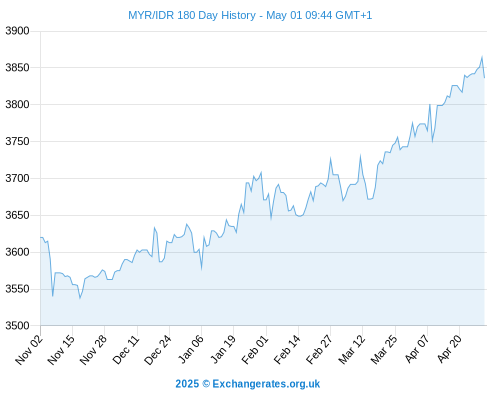Click the 3700 y-axis label
The image size is (495, 400).
click(17, 178)
